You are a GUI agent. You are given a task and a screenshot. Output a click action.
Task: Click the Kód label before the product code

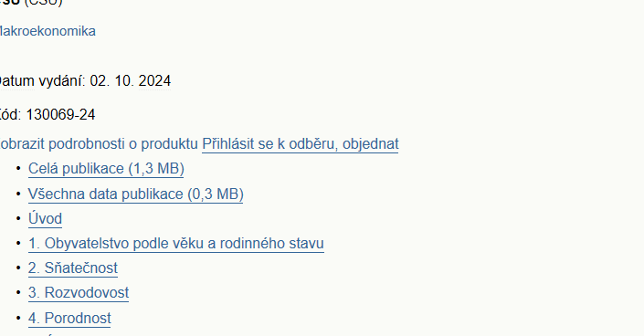point(11,115)
